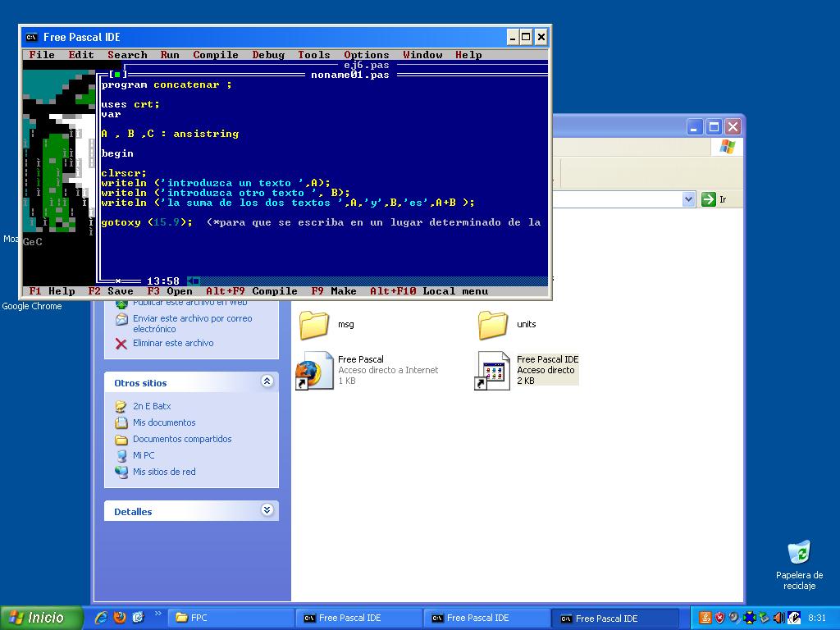840x630 pixels.
Task: Expand the 'Detalles' panel
Action: pos(267,509)
